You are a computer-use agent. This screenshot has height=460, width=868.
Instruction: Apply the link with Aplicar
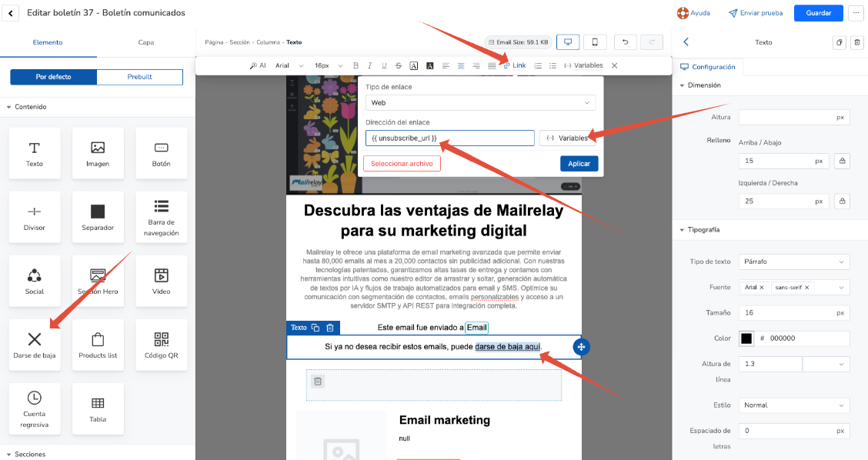tap(579, 163)
